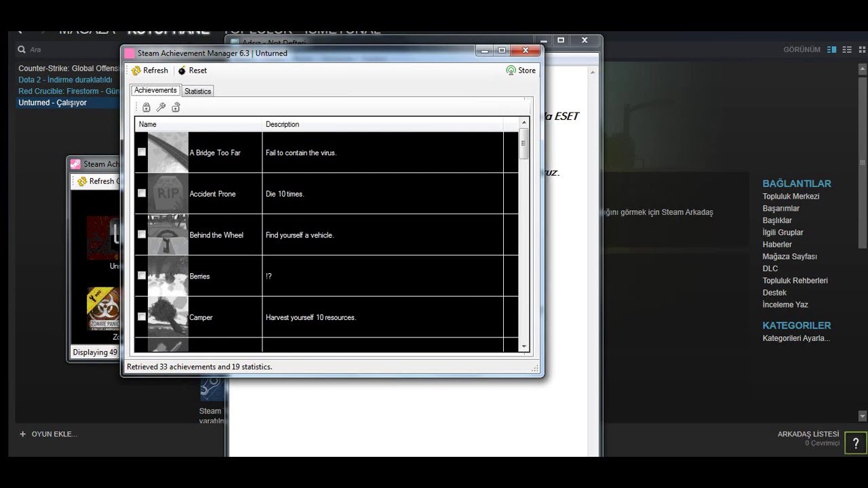Open the Store via its green signal icon
Viewport: 868px width, 488px height.
[x=511, y=70]
